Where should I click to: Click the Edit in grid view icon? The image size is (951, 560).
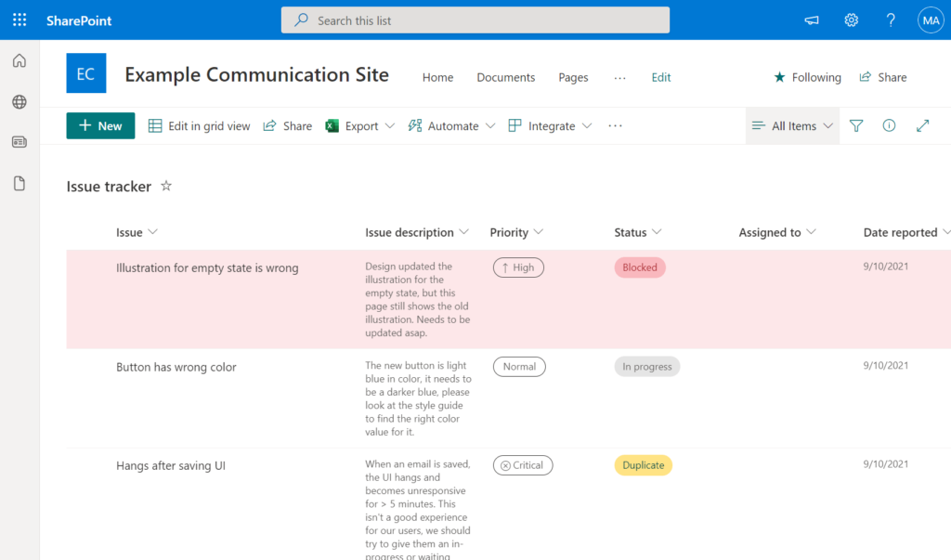[x=155, y=125]
